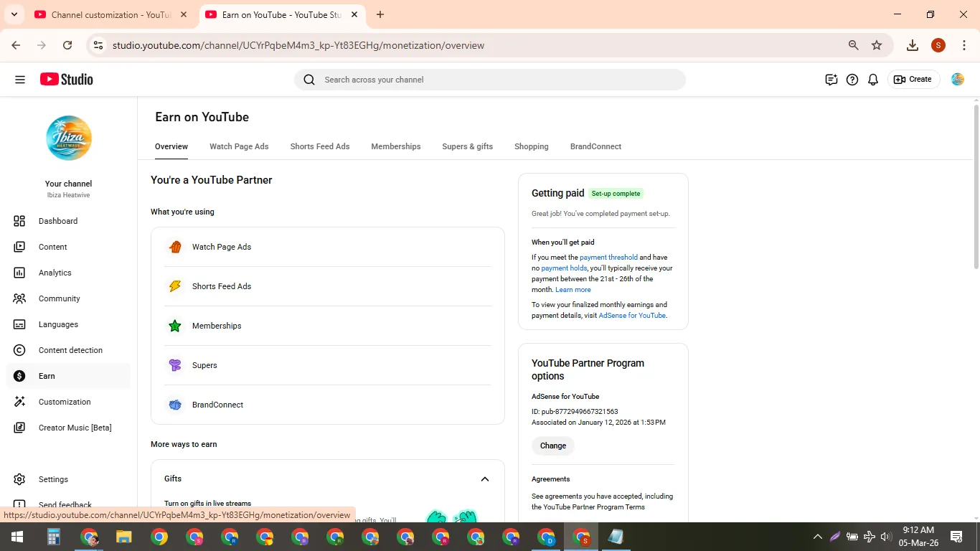
Task: Click the Learn more link
Action: [x=573, y=289]
